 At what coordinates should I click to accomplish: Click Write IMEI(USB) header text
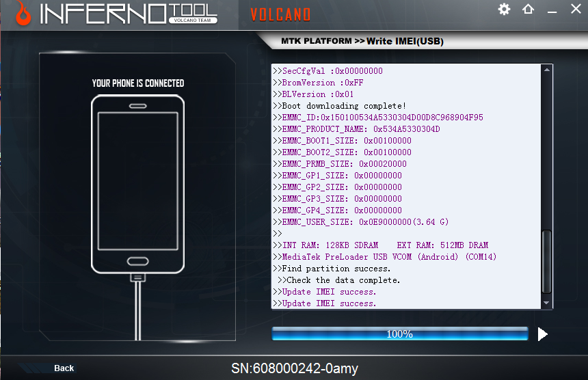coord(405,41)
